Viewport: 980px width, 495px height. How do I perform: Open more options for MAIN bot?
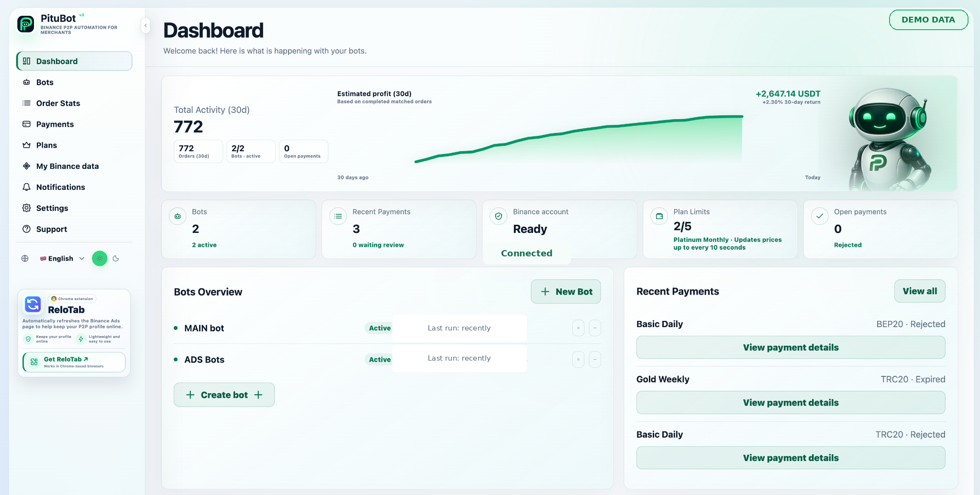coord(595,328)
